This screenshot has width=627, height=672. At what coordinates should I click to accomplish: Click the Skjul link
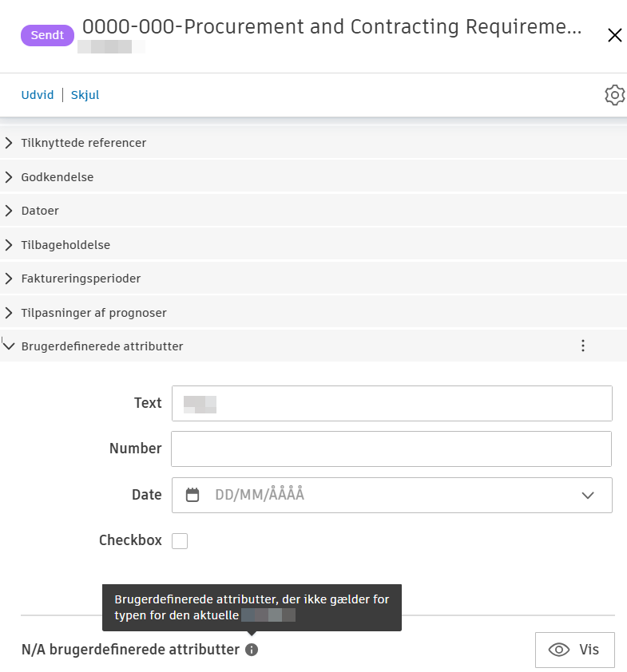coord(85,95)
